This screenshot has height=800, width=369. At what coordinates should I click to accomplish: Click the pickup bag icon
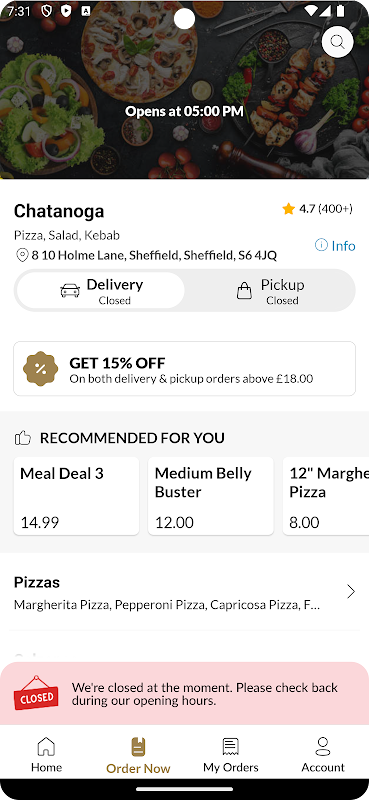(x=244, y=291)
